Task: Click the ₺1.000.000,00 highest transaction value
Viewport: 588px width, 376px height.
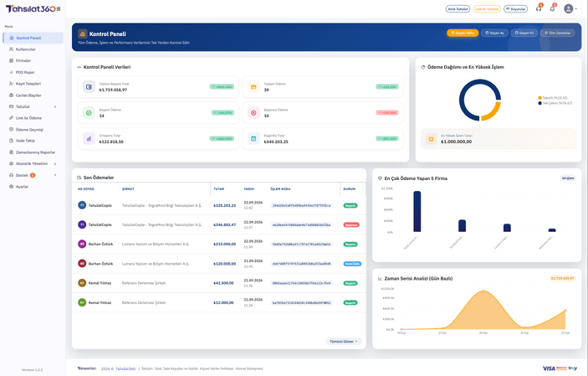Action: (x=457, y=142)
